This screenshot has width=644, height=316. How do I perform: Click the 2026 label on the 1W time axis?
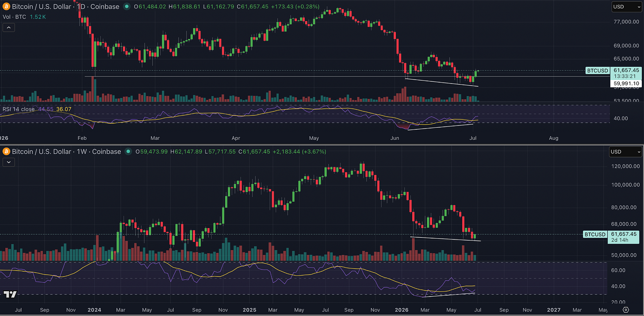click(401, 310)
